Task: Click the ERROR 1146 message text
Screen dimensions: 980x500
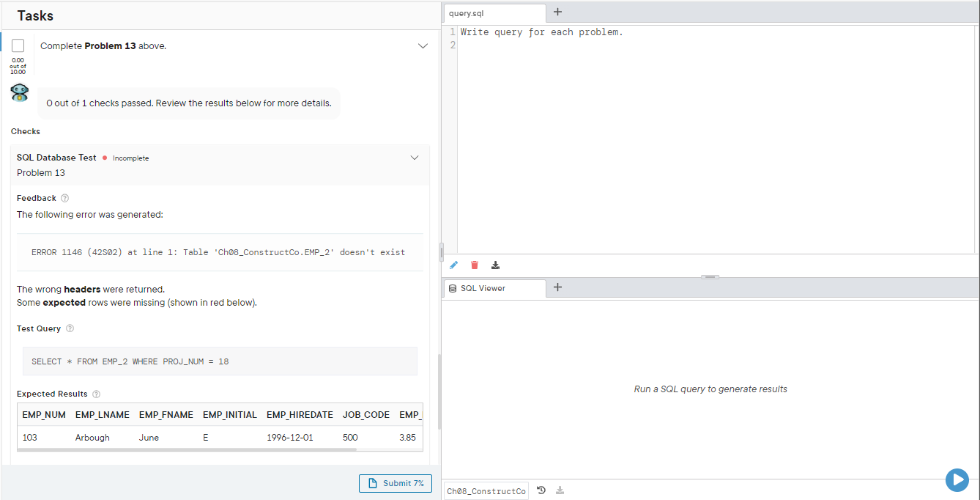Action: [x=218, y=252]
